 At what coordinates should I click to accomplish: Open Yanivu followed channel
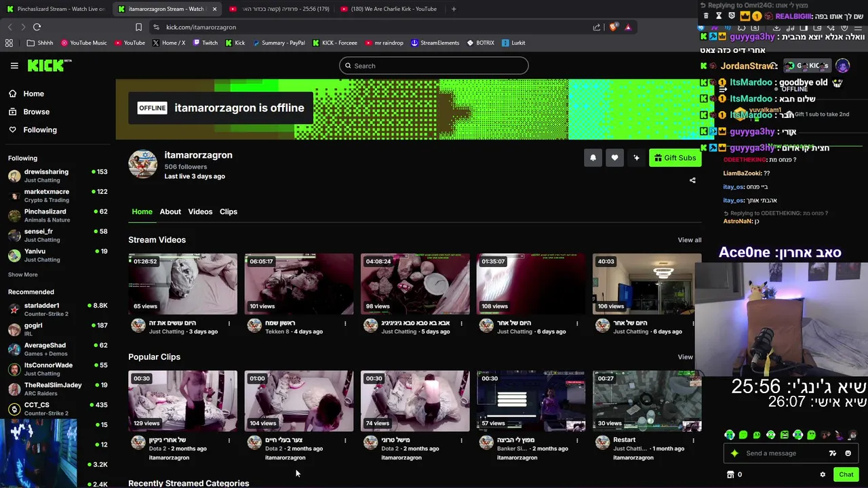(x=57, y=255)
